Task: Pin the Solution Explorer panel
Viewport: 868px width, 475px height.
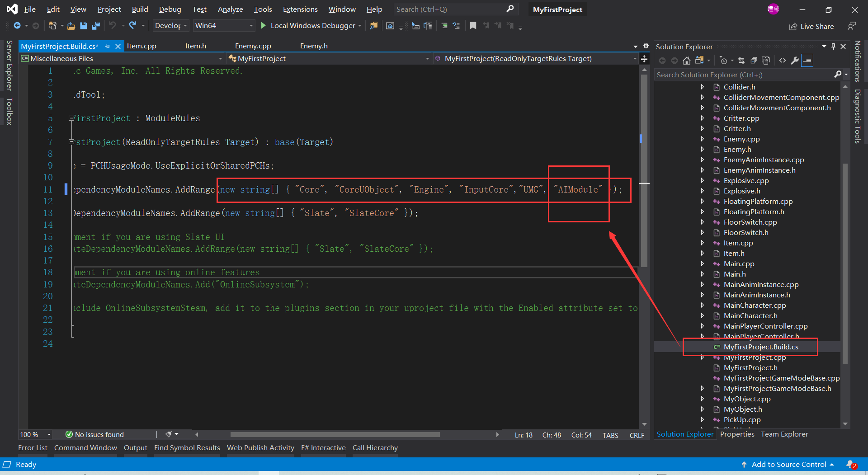Action: pyautogui.click(x=833, y=46)
